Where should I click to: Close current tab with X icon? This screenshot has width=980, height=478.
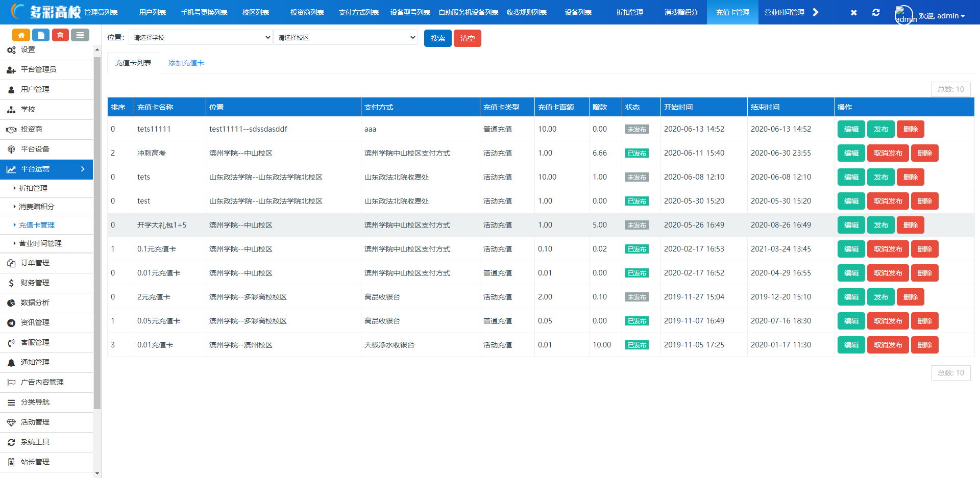(x=853, y=12)
